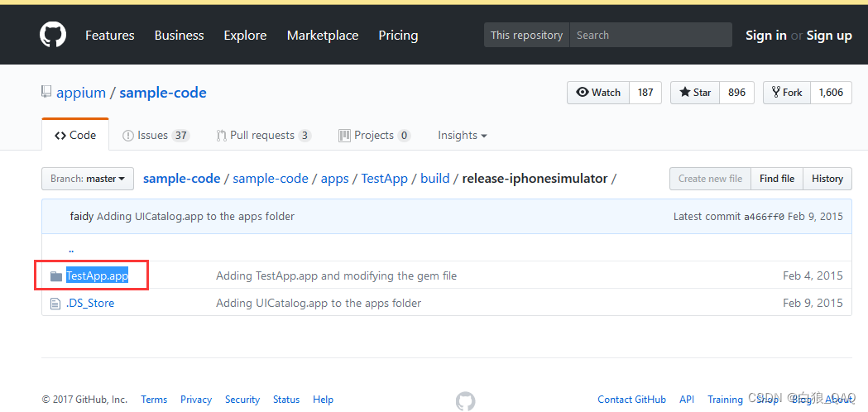Open the Privacy footer link
Image resolution: width=868 pixels, height=412 pixels.
196,400
